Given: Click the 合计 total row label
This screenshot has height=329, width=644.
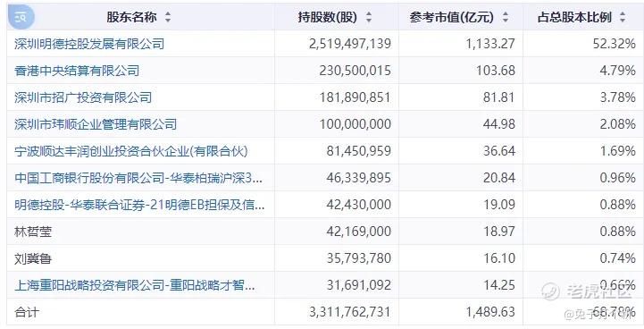Looking at the screenshot, I should (x=27, y=312).
